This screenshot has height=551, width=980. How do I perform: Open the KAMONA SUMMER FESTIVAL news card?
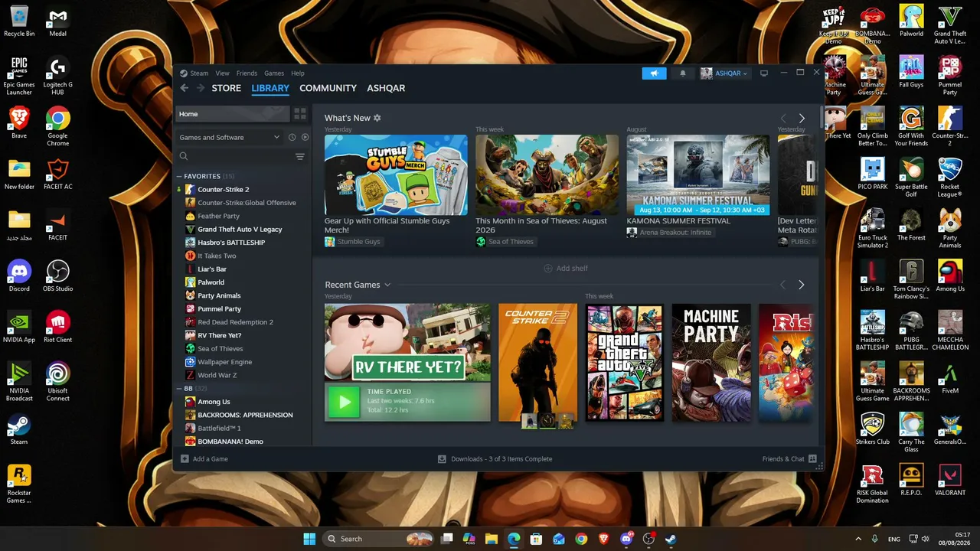point(698,175)
